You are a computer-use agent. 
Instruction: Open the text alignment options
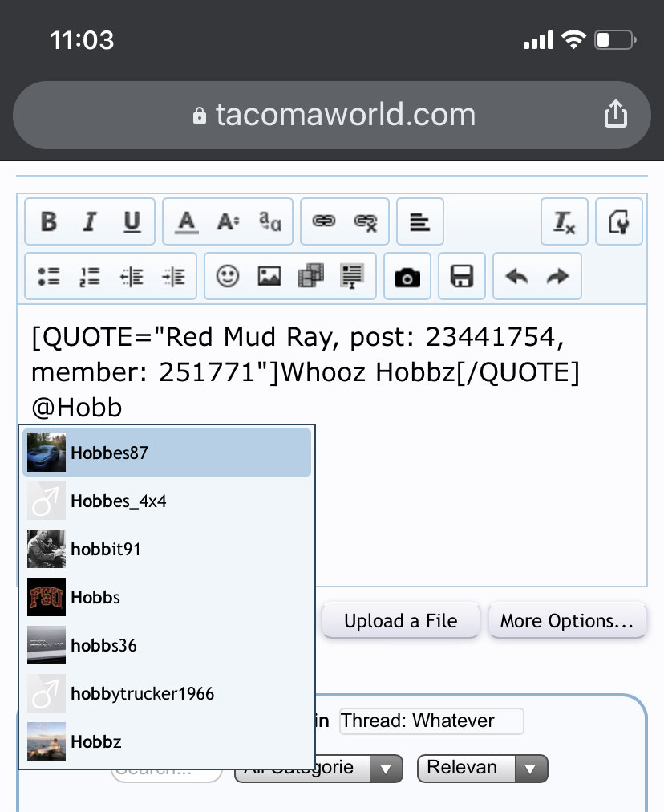click(x=419, y=221)
